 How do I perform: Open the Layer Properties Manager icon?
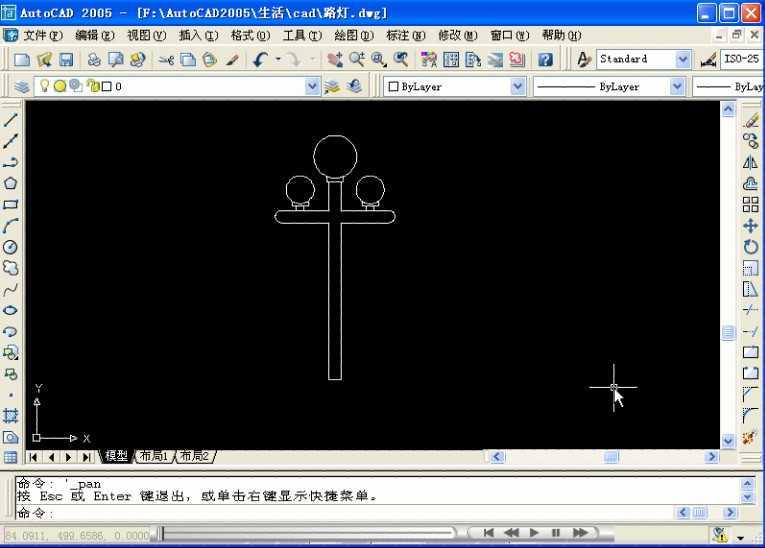[x=22, y=87]
